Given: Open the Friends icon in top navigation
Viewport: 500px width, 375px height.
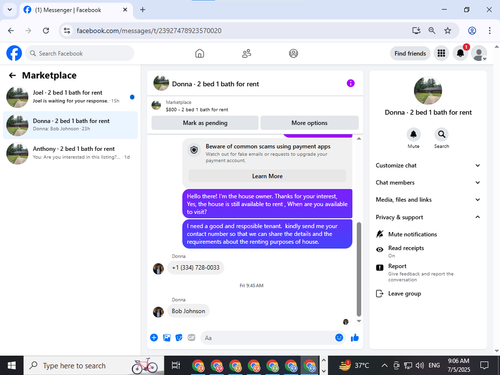Looking at the screenshot, I should tap(246, 53).
